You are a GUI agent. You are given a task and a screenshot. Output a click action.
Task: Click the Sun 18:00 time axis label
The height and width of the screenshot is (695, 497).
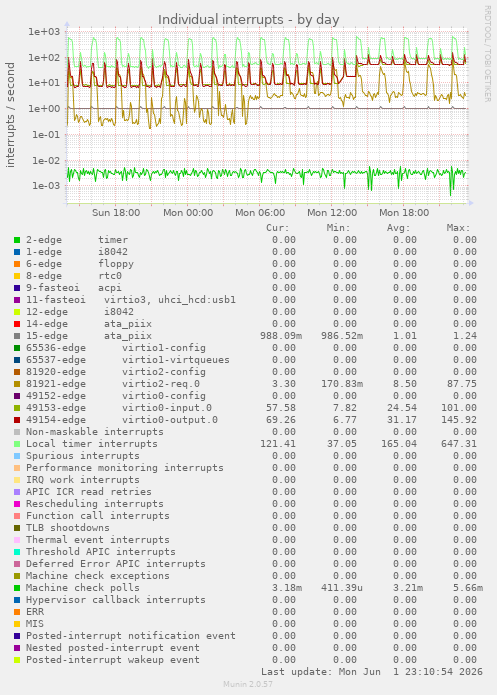pos(116,213)
